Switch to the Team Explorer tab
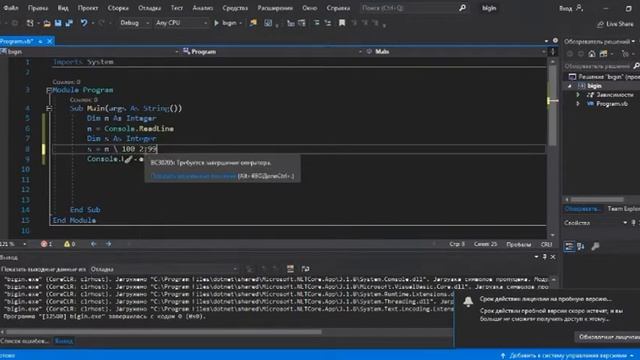Viewport: 640px width, 360px height. [x=623, y=209]
